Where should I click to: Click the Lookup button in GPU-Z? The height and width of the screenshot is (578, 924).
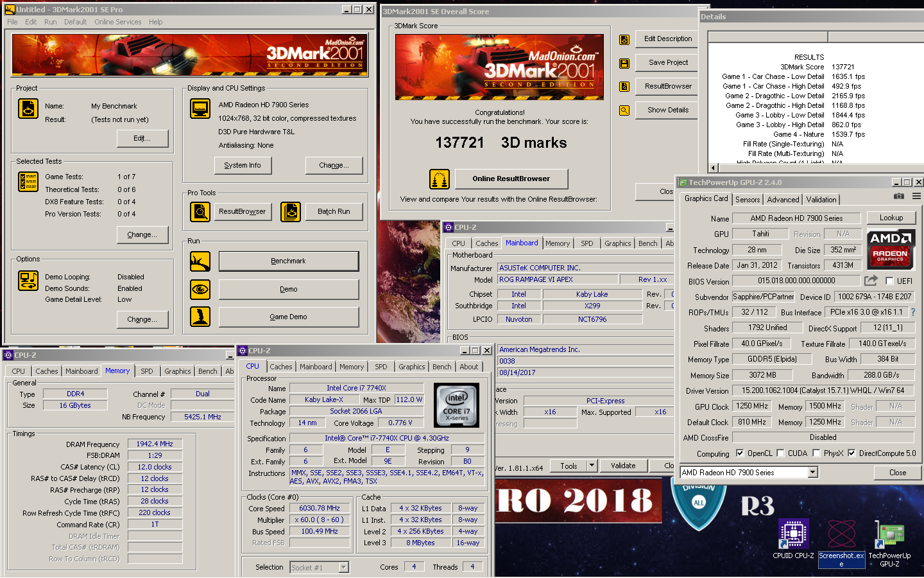click(891, 218)
